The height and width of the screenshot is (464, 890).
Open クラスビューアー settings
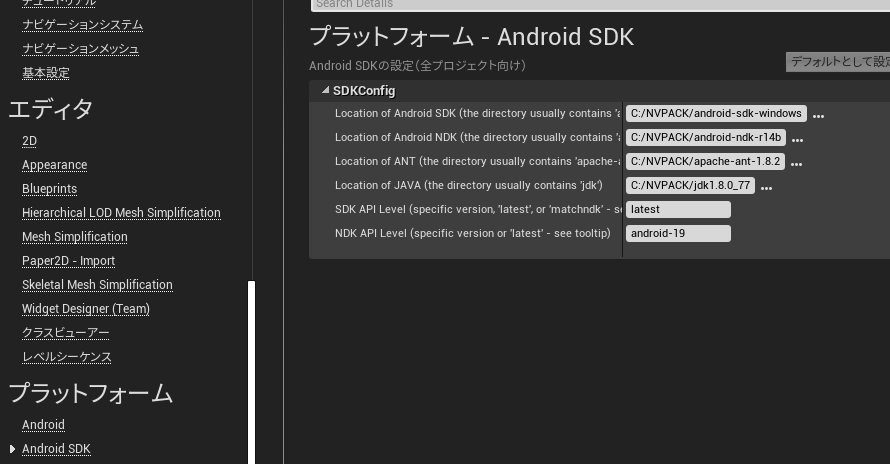tap(65, 333)
